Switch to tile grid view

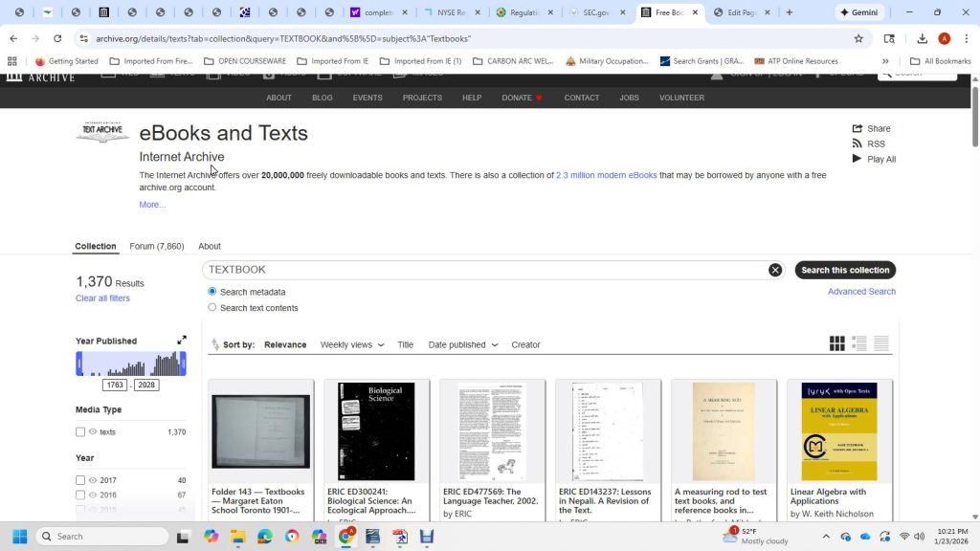click(837, 344)
